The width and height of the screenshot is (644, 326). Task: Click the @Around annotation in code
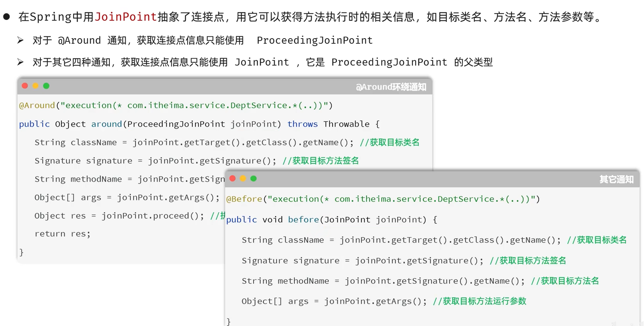[37, 105]
